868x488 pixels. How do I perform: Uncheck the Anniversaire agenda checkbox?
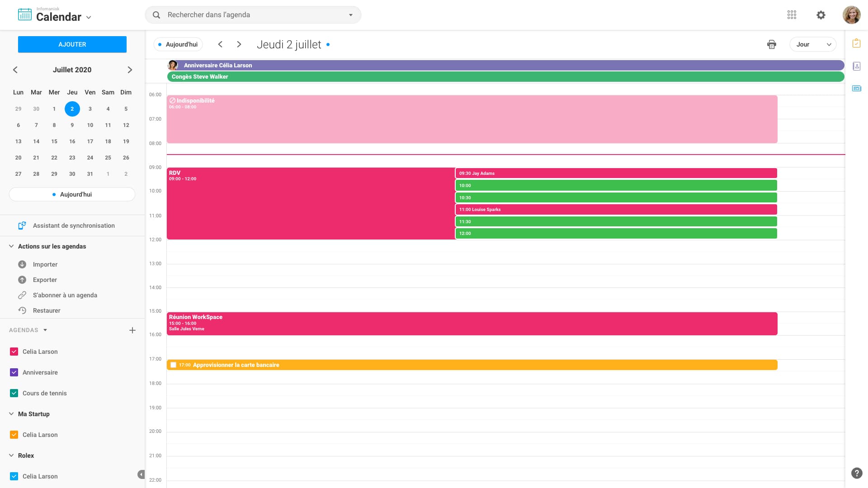click(x=14, y=372)
